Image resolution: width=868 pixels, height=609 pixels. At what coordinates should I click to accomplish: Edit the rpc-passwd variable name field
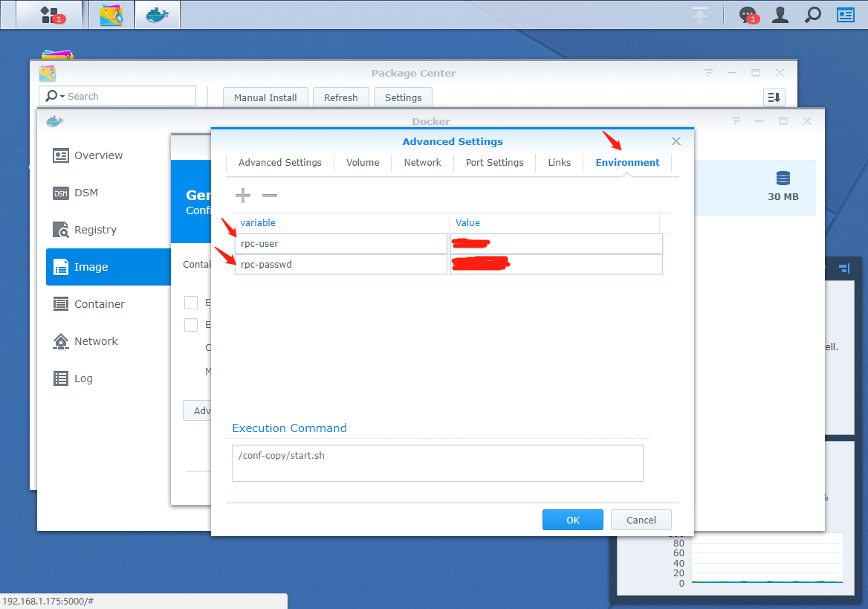341,264
